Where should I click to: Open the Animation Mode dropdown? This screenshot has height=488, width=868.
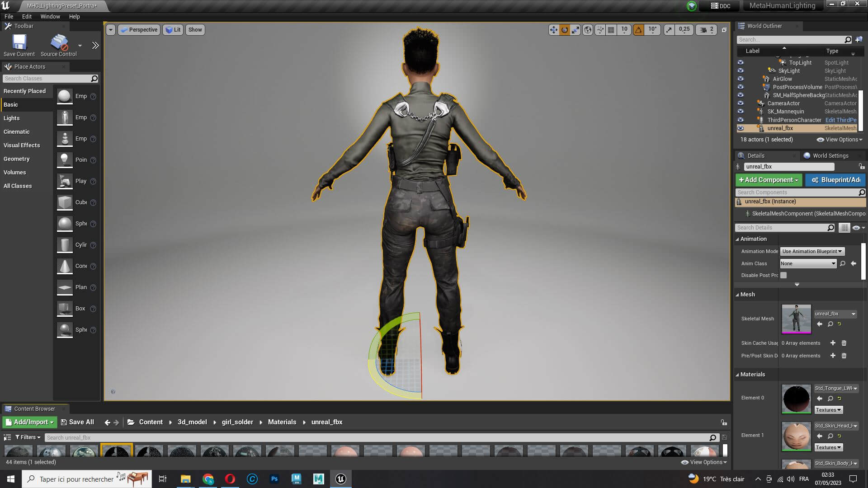click(812, 251)
